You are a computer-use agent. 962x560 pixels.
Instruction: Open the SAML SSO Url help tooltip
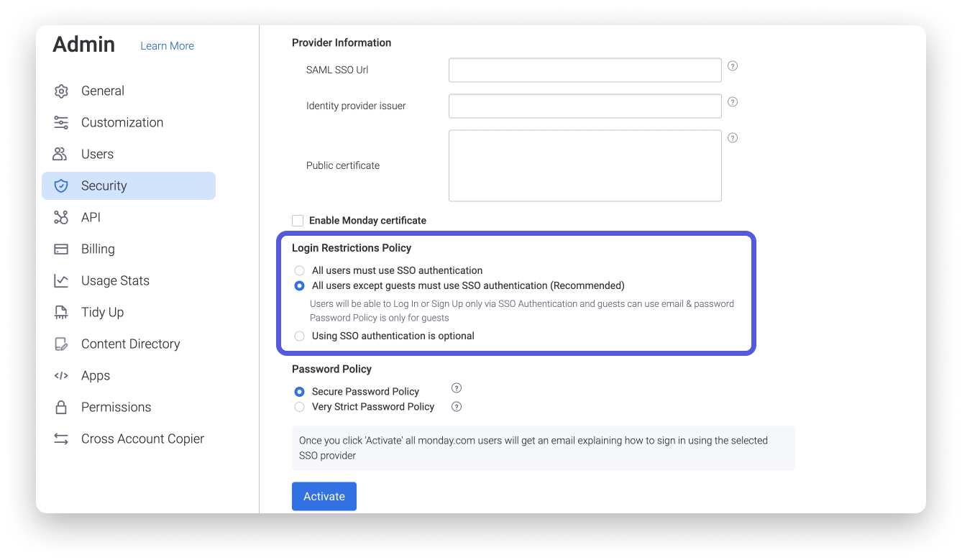[732, 65]
